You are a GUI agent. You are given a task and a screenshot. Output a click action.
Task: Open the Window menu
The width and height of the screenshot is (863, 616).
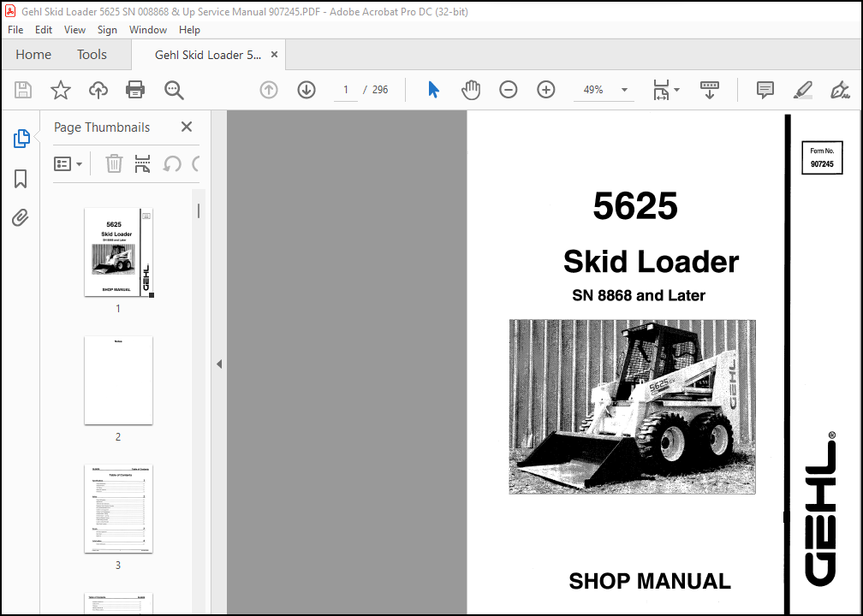[148, 30]
